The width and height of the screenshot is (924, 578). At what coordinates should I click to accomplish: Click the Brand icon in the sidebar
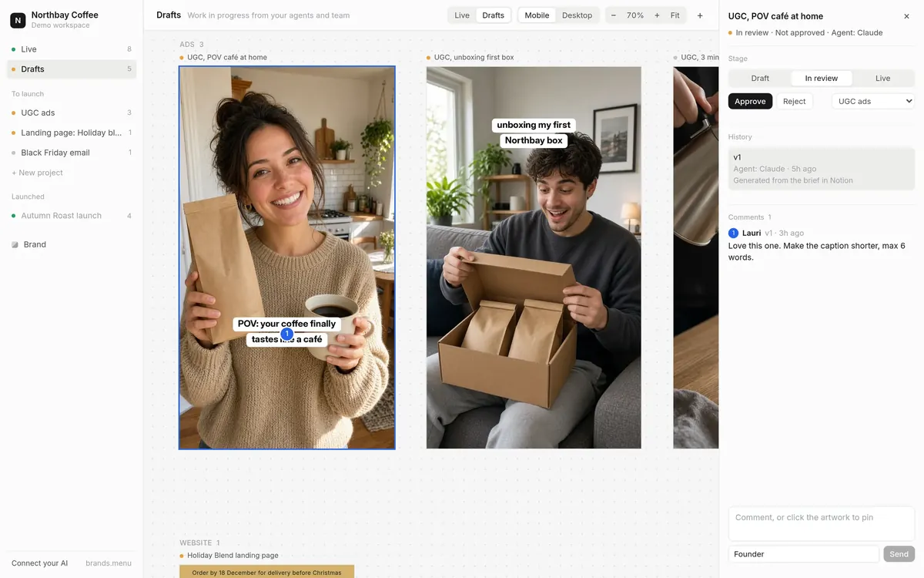pos(15,244)
